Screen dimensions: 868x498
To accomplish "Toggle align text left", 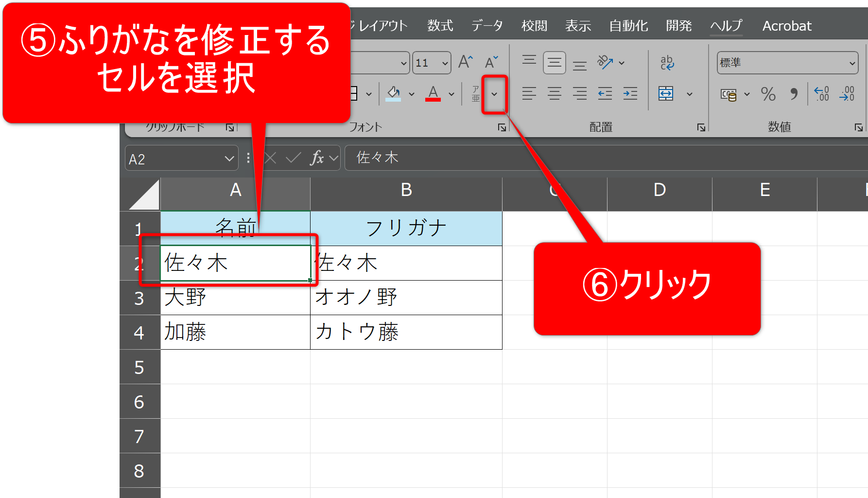I will 529,93.
